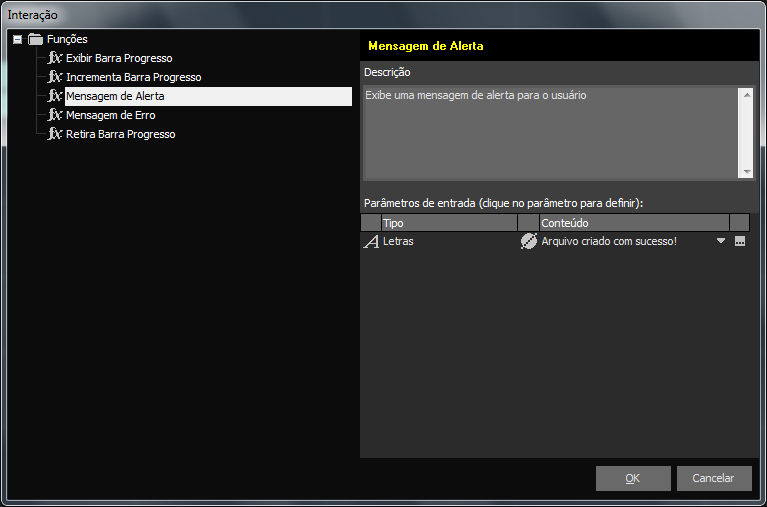Choose Retira Barra Progresso in the tree
The width and height of the screenshot is (767, 507).
pyautogui.click(x=120, y=134)
